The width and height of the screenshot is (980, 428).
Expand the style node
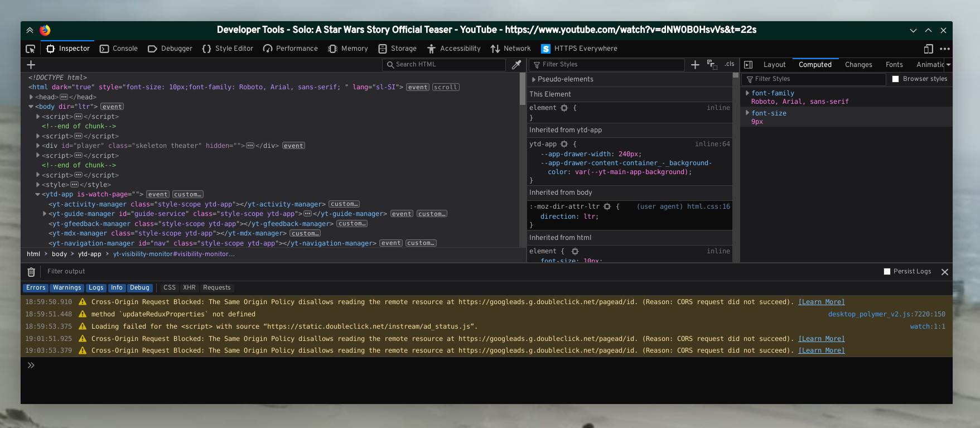tap(38, 185)
